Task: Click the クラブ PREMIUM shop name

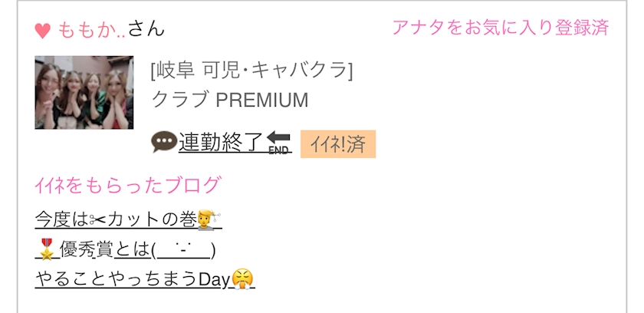Action: click(x=230, y=100)
